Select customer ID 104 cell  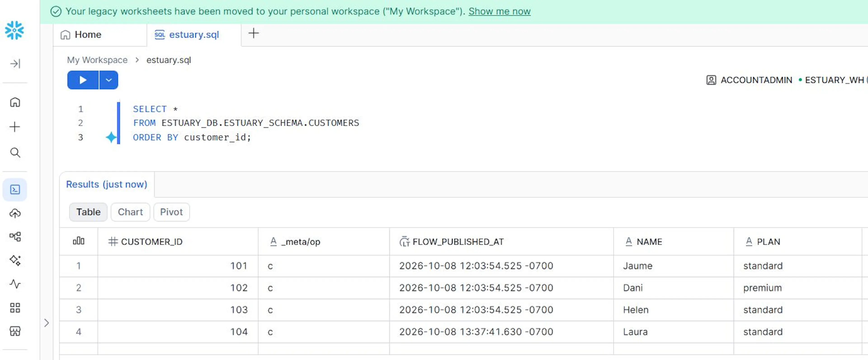(178, 332)
